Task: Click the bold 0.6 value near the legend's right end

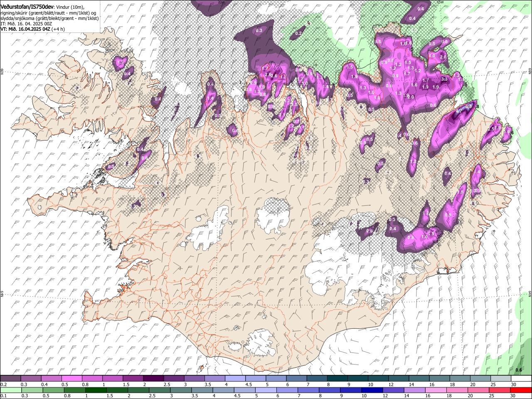Action: pyautogui.click(x=518, y=370)
